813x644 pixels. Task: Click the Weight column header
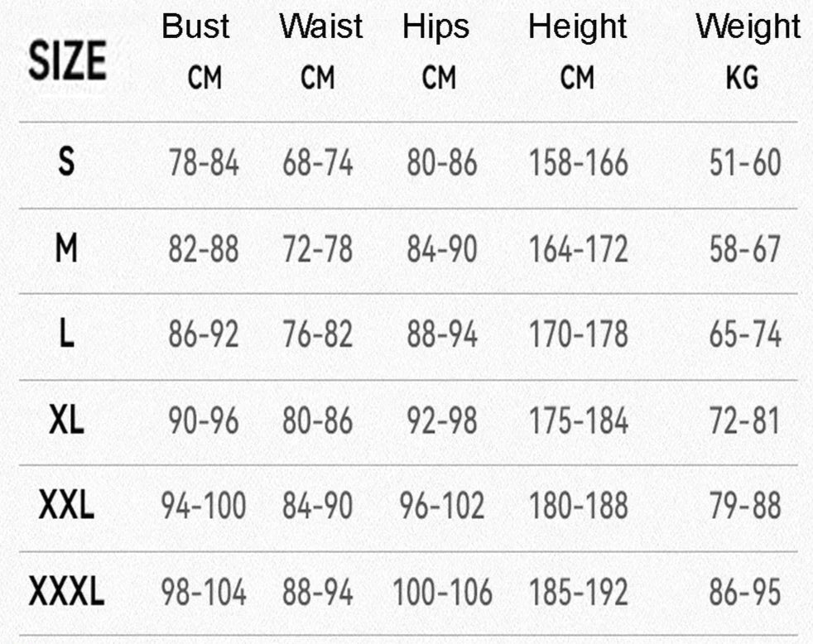748,27
